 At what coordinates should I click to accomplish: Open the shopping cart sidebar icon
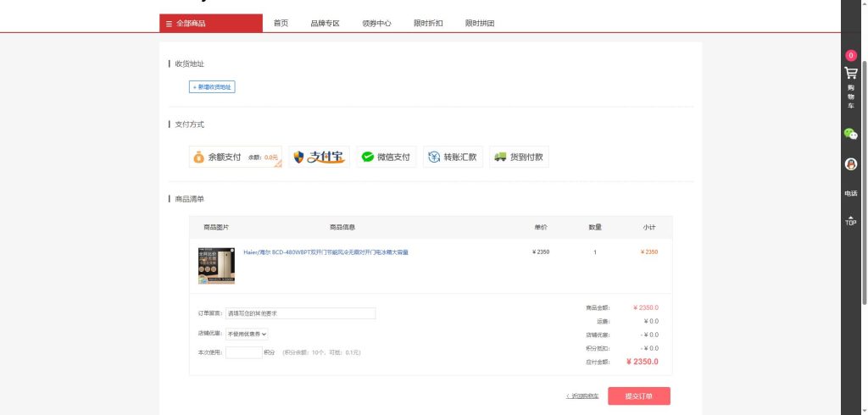pyautogui.click(x=851, y=73)
